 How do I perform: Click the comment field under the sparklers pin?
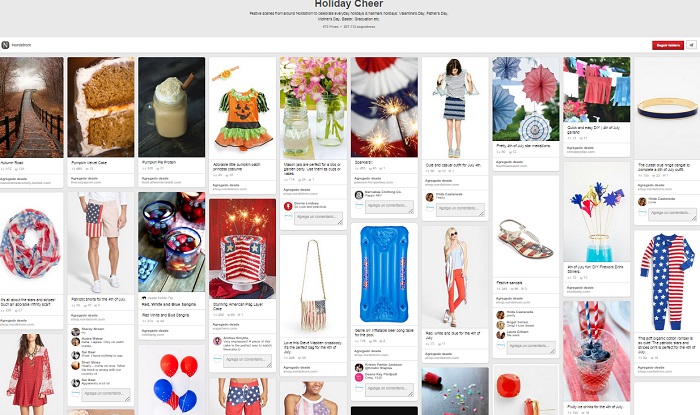[389, 206]
